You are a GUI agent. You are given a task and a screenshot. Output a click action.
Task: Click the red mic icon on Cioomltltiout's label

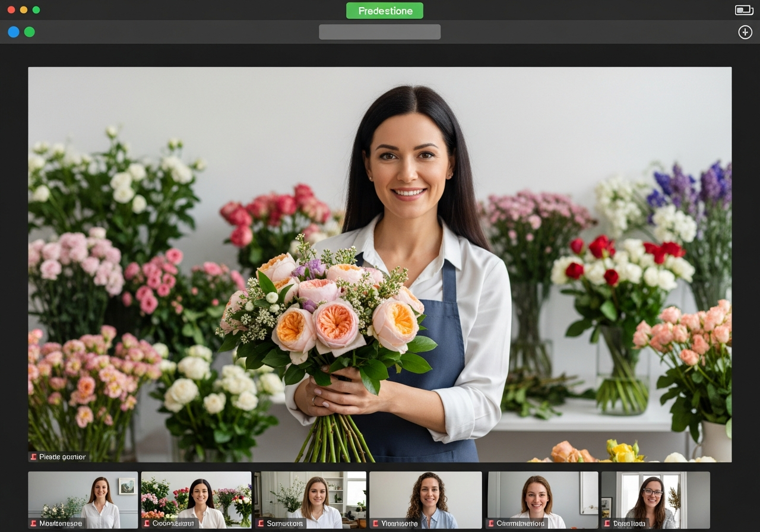[x=146, y=524]
